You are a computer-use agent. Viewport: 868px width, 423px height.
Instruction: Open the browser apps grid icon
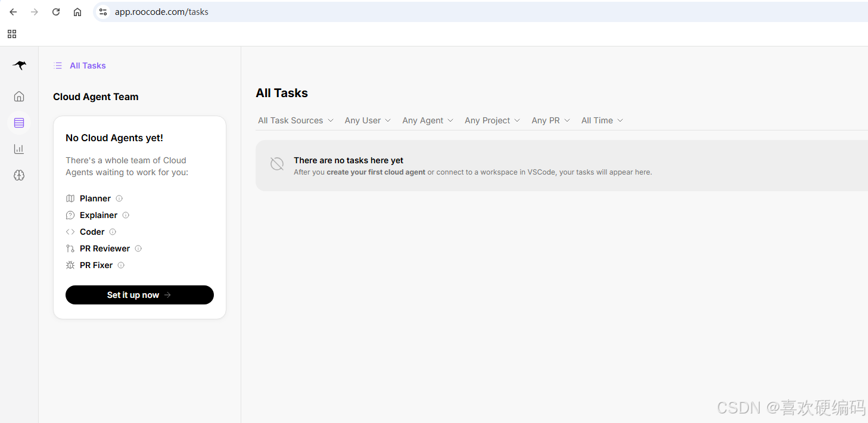(12, 34)
